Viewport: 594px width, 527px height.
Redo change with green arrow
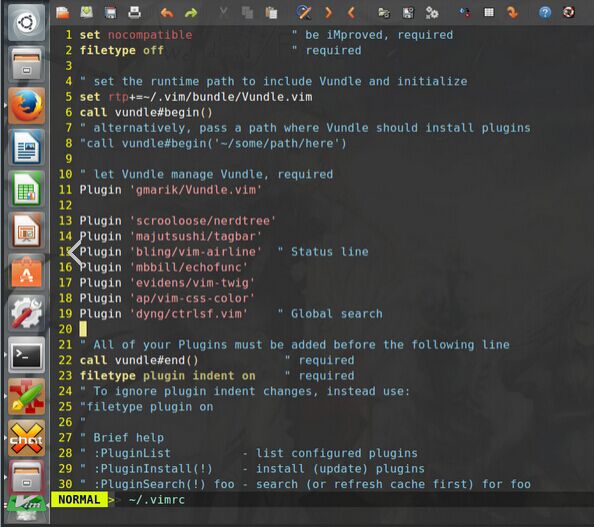coord(191,13)
